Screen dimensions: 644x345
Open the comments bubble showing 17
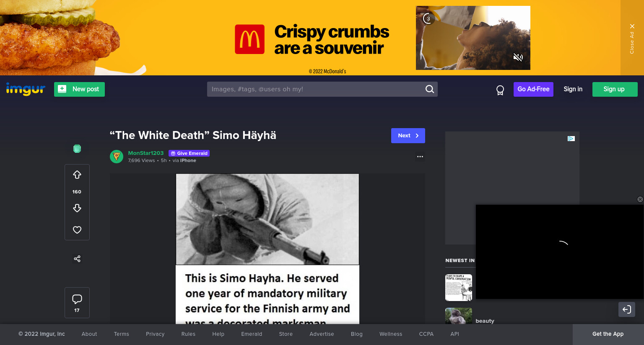(77, 303)
